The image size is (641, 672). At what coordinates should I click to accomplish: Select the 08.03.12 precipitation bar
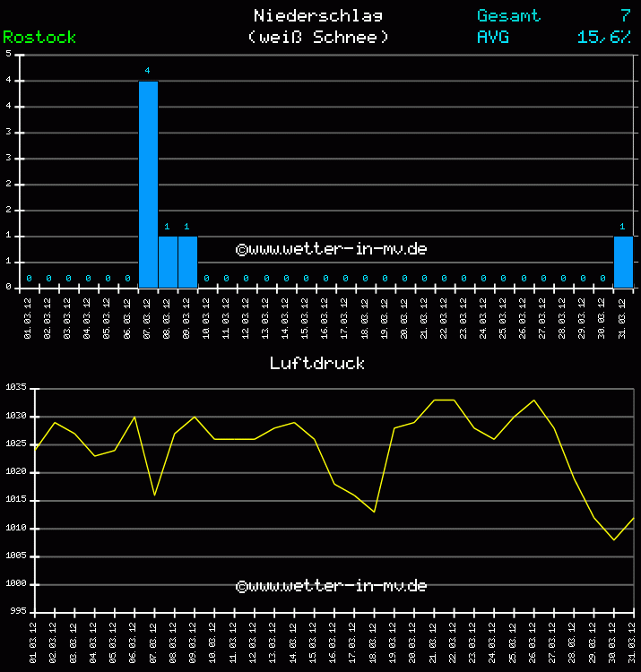click(168, 262)
